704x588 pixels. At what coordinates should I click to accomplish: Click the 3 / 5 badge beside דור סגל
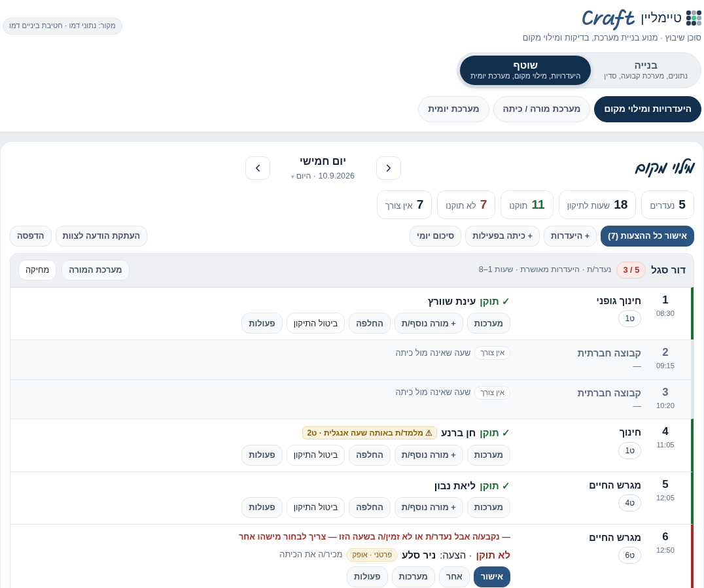(631, 270)
